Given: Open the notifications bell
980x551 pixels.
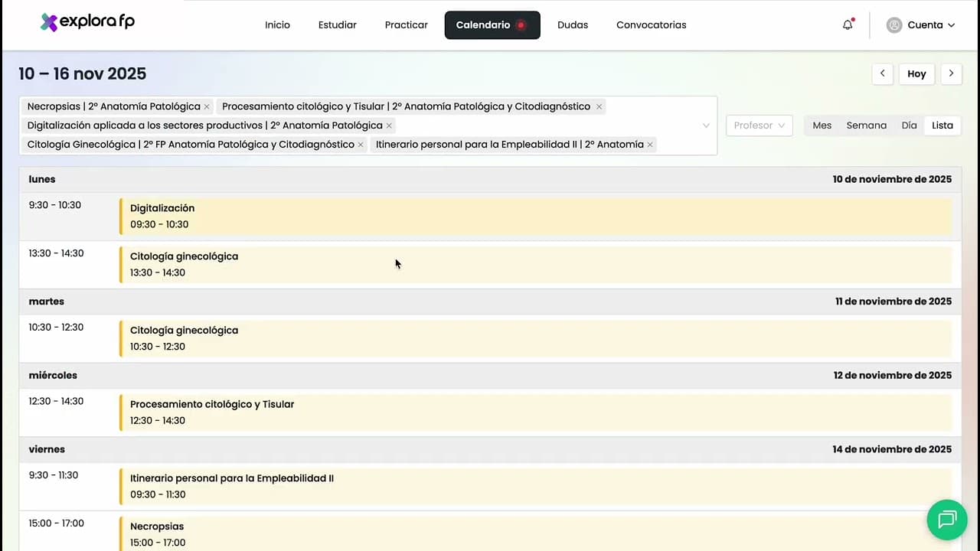Looking at the screenshot, I should click(848, 25).
